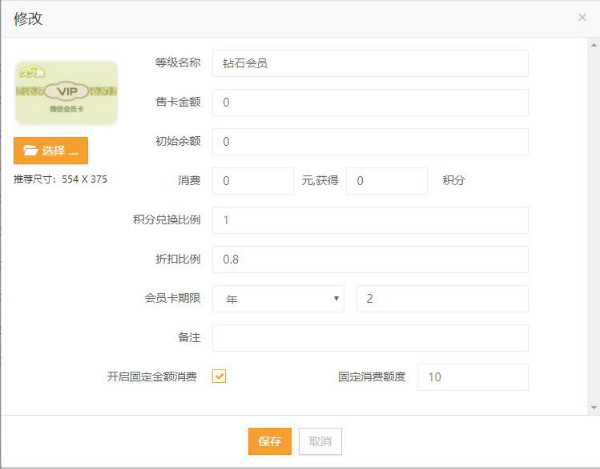Uncheck the 开启固定金额消费 checkbox
The image size is (600, 469).
coord(219,377)
